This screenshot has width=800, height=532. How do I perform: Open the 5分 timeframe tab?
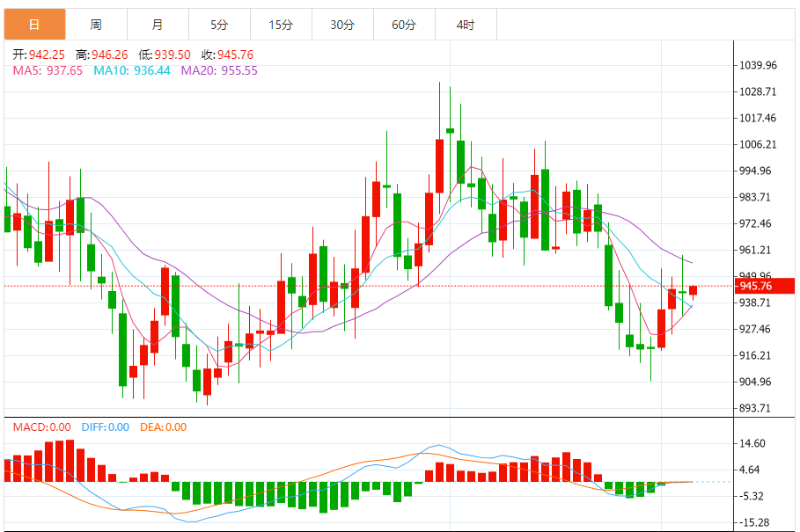tap(219, 25)
